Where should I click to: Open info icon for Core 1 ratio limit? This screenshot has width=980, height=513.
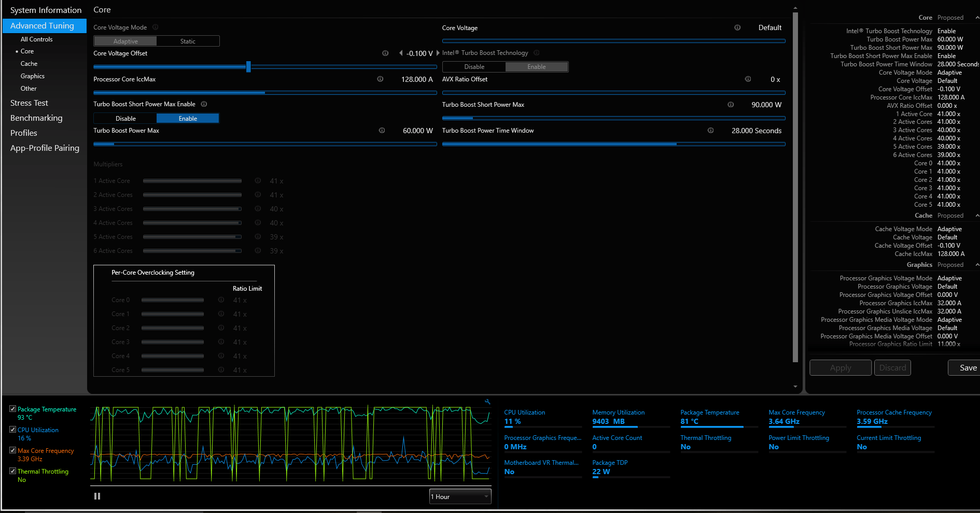click(221, 314)
